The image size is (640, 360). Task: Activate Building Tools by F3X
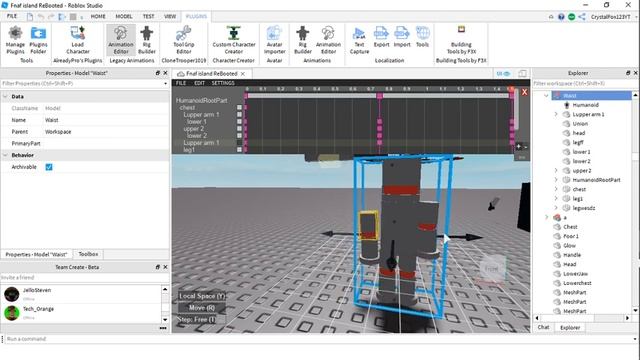pos(461,40)
